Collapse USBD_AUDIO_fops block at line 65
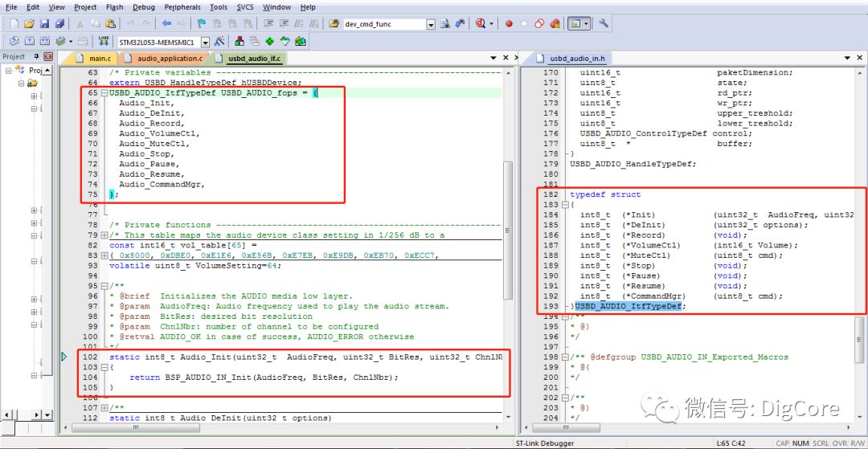Viewport: 868px width, 449px height. [104, 93]
